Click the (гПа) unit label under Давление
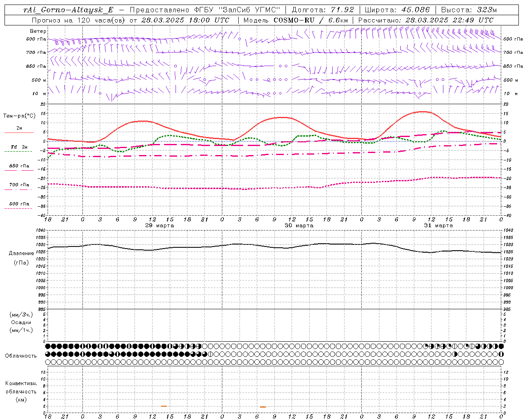Viewport: 525px width, 420px height. [x=21, y=262]
